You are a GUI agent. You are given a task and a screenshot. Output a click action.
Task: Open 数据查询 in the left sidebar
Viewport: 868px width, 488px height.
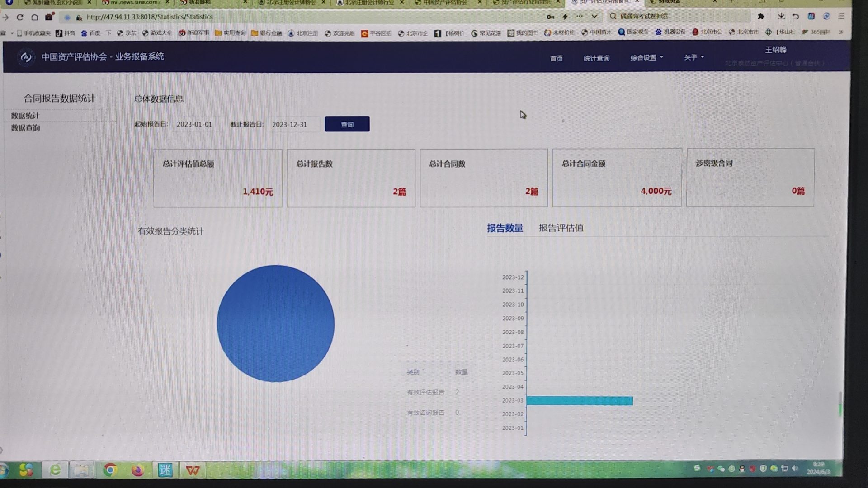pos(25,128)
